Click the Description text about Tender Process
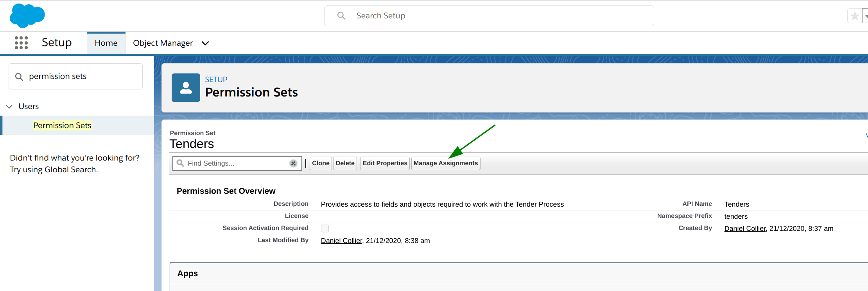 [442, 204]
